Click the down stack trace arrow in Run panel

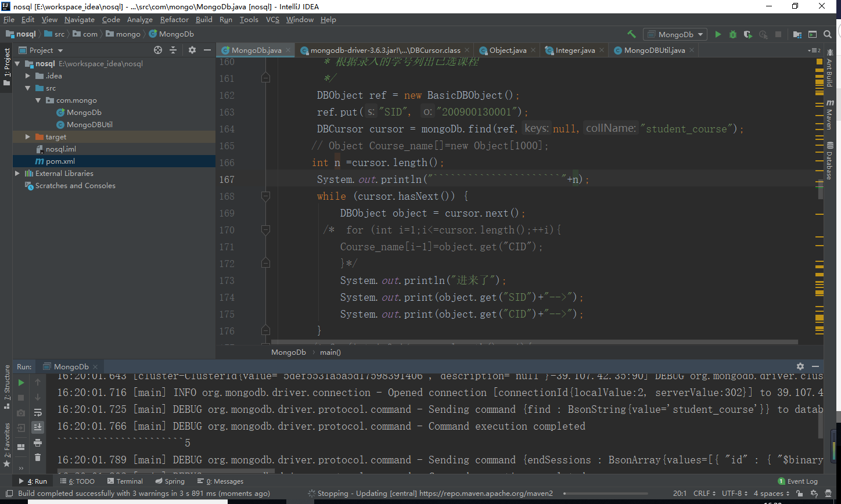[x=38, y=397]
